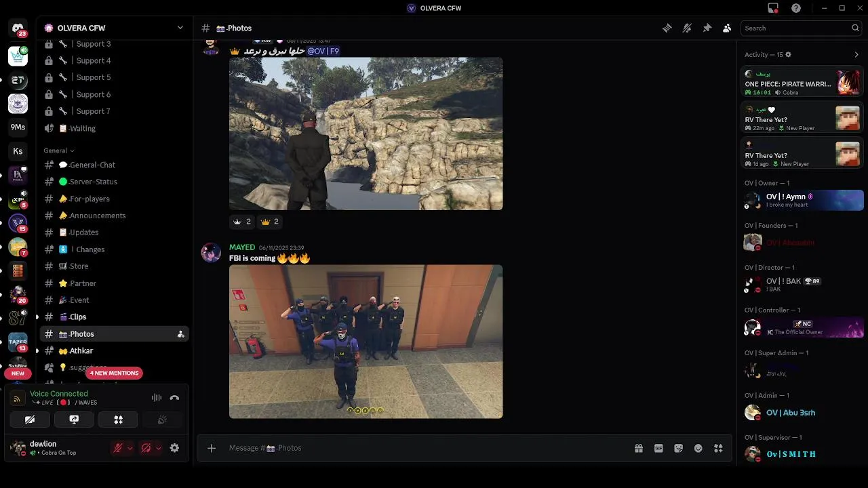Screen dimensions: 868x488
Task: Open the Threads icon in channel header
Action: tap(667, 28)
